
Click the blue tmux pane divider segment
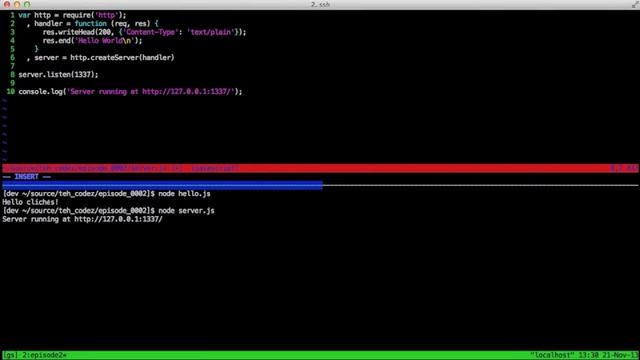[162, 185]
